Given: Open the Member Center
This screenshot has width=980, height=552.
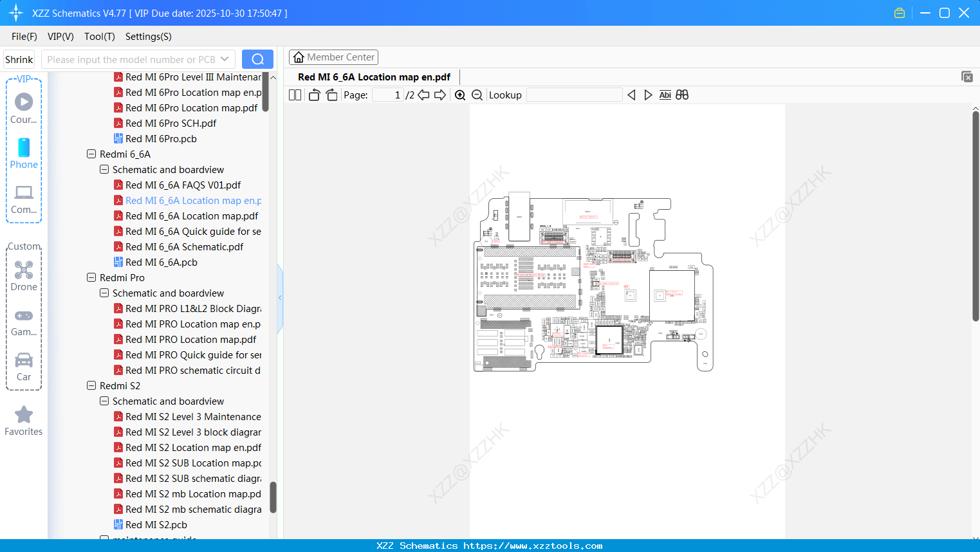Looking at the screenshot, I should click(x=333, y=57).
